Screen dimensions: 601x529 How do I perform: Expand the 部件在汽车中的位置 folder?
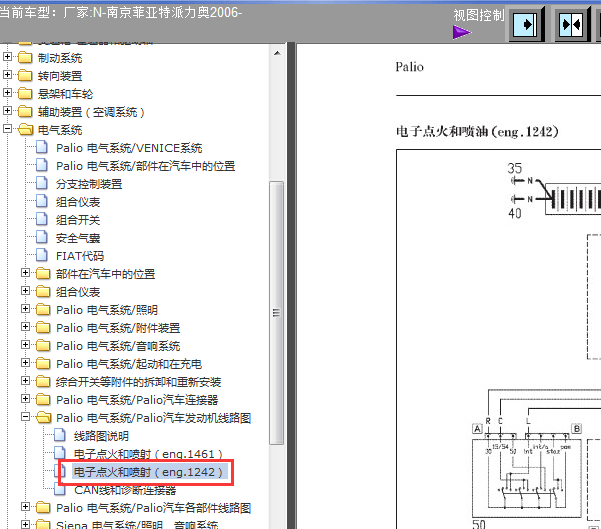pyautogui.click(x=25, y=273)
